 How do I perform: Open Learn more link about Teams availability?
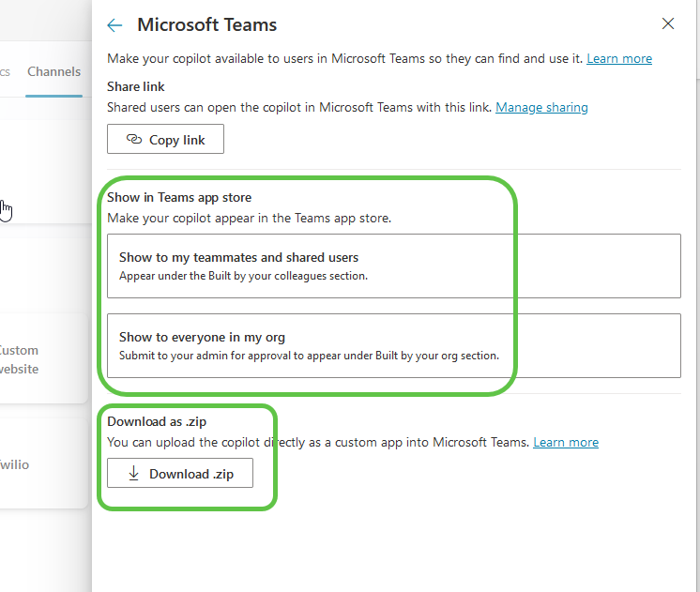[619, 58]
